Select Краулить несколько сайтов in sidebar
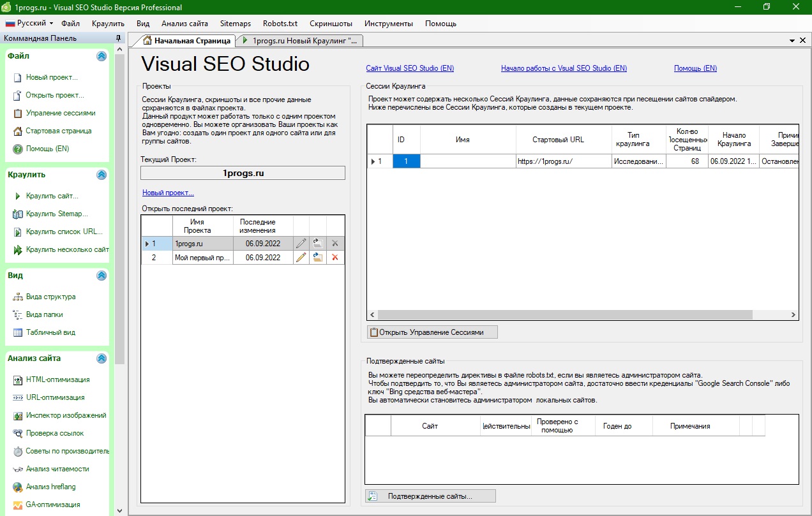 (67, 249)
